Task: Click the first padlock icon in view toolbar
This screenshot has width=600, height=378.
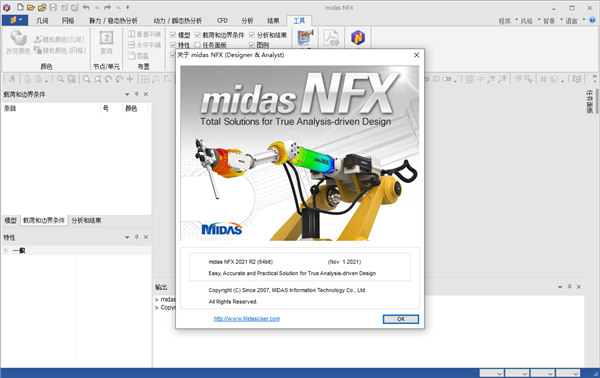Action: click(27, 79)
